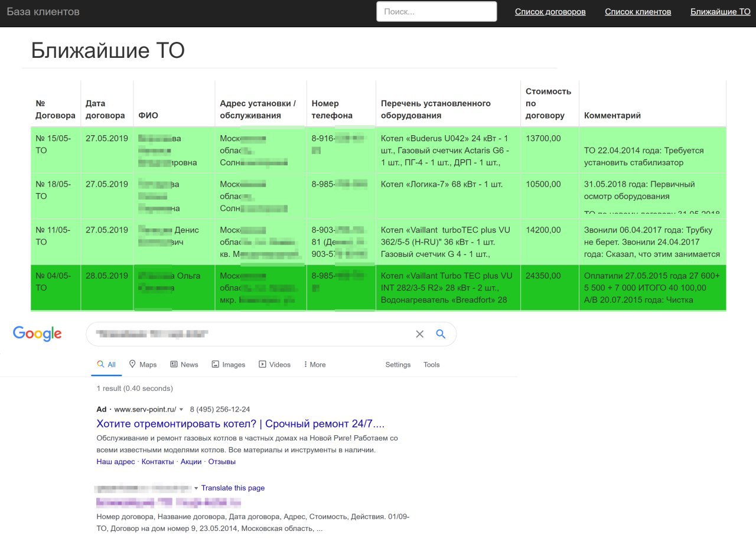Open Список клиентов in the top navigation
The height and width of the screenshot is (542, 756).
point(638,12)
